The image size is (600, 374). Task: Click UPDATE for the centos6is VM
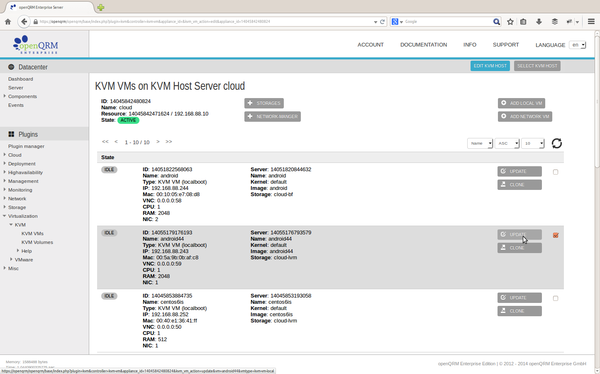[519, 298]
